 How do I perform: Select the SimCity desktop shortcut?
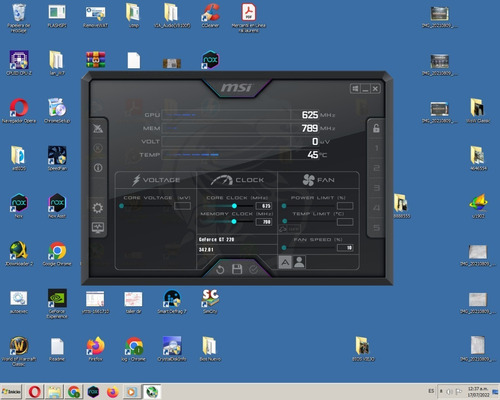210,301
